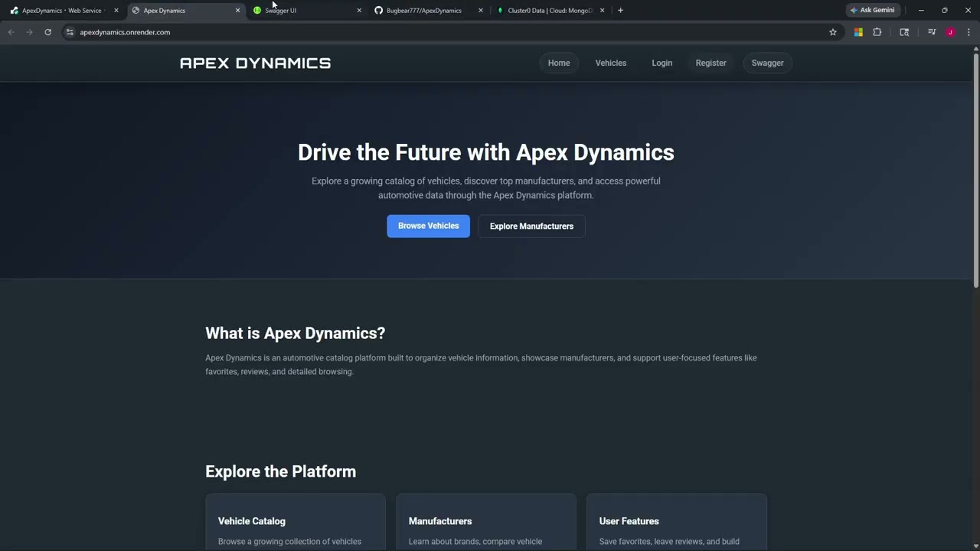Open the site information icon in address bar
Viewport: 980px width, 551px height.
point(70,32)
